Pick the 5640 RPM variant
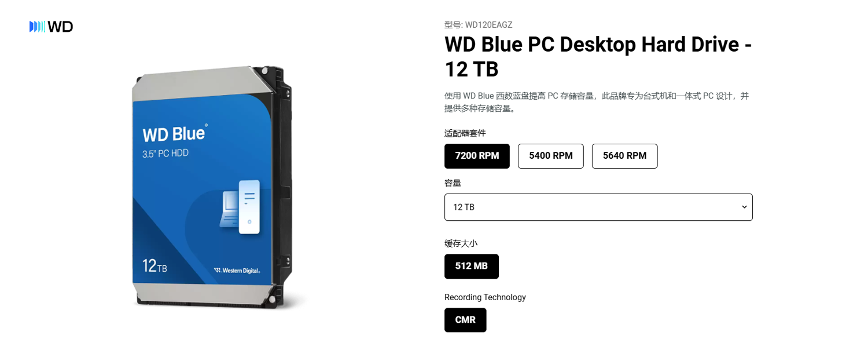Viewport: 868px width, 361px height. click(x=624, y=156)
